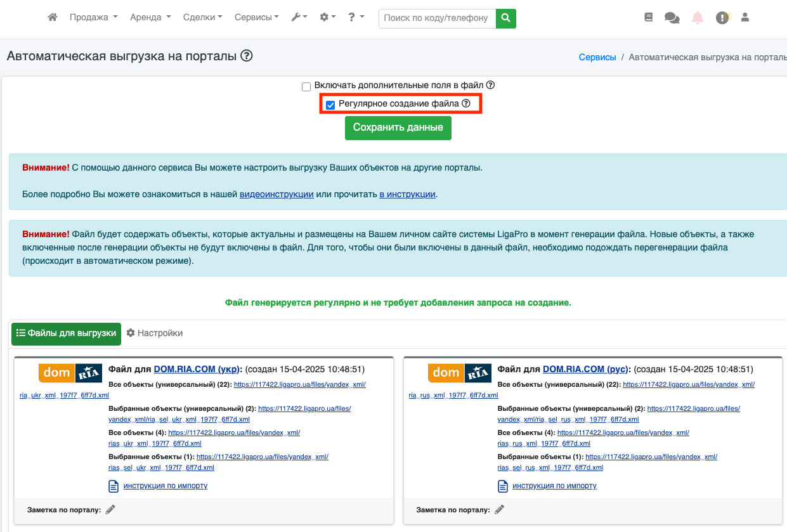The width and height of the screenshot is (787, 532).
Task: Click the notification bell icon
Action: tap(698, 18)
